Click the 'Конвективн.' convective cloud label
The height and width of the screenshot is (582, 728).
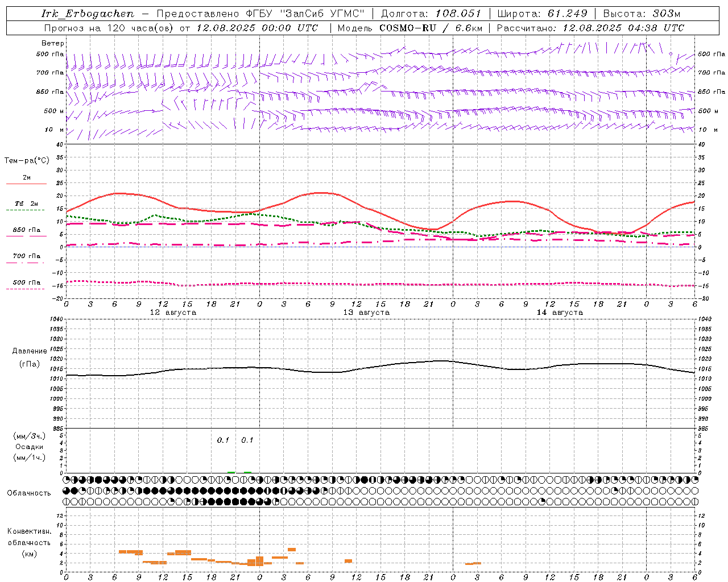pyautogui.click(x=29, y=531)
